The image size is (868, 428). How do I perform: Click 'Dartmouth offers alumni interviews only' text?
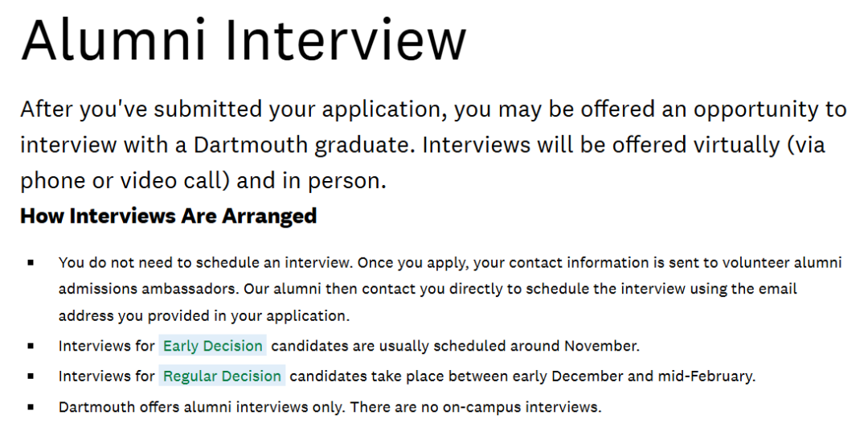201,407
